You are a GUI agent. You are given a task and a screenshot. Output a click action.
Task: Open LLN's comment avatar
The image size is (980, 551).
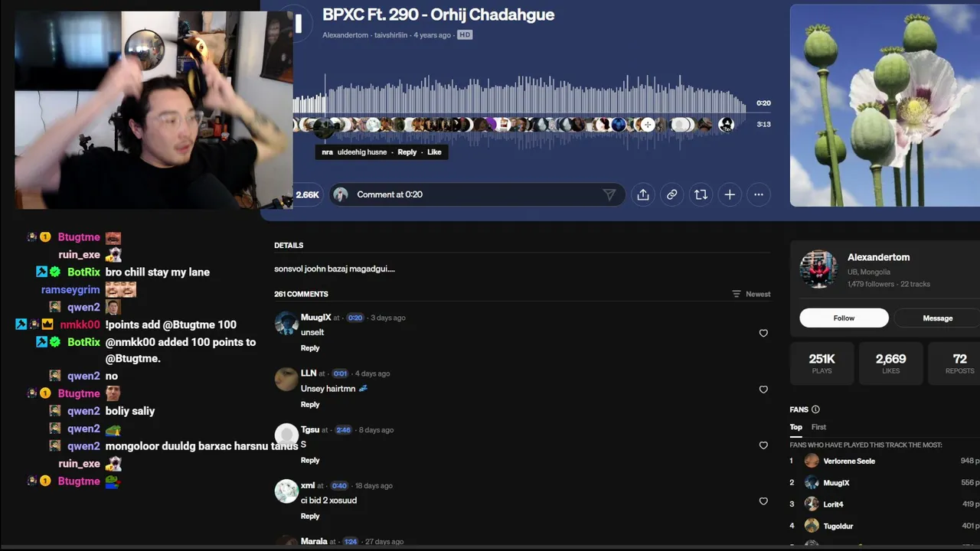286,379
